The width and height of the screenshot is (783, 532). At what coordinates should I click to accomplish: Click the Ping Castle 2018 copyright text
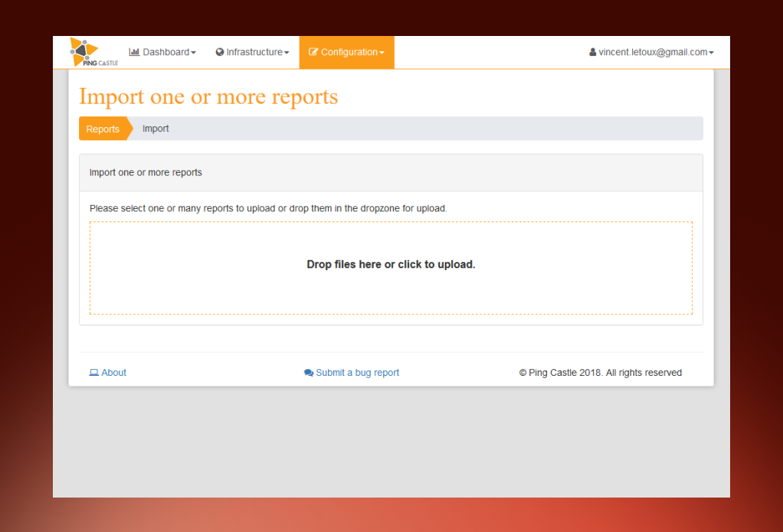[x=600, y=373]
